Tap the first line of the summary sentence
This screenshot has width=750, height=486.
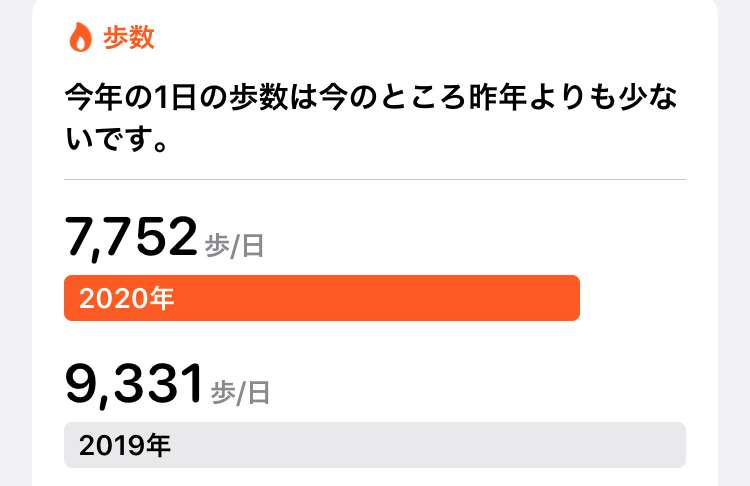[371, 98]
